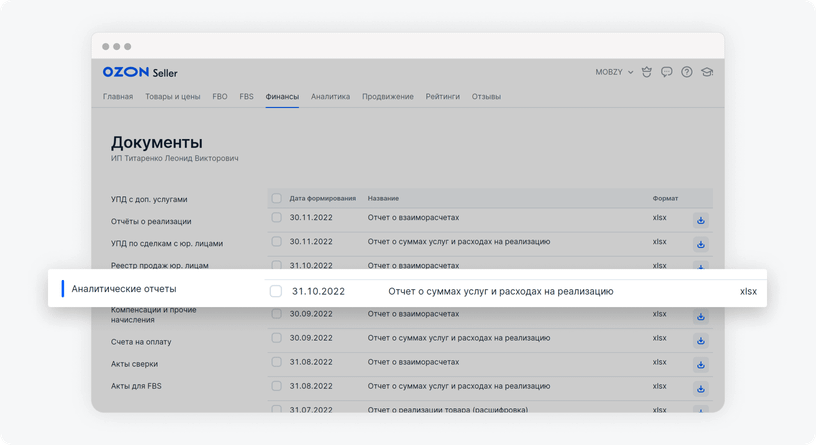
Task: Download 31.08.2022 Отчет о суммах услуг file
Action: click(701, 389)
